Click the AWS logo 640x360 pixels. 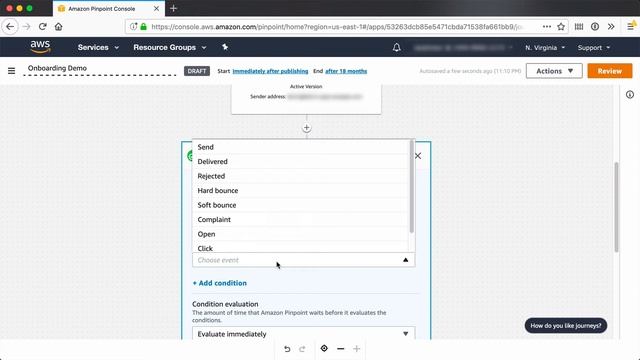coord(40,47)
